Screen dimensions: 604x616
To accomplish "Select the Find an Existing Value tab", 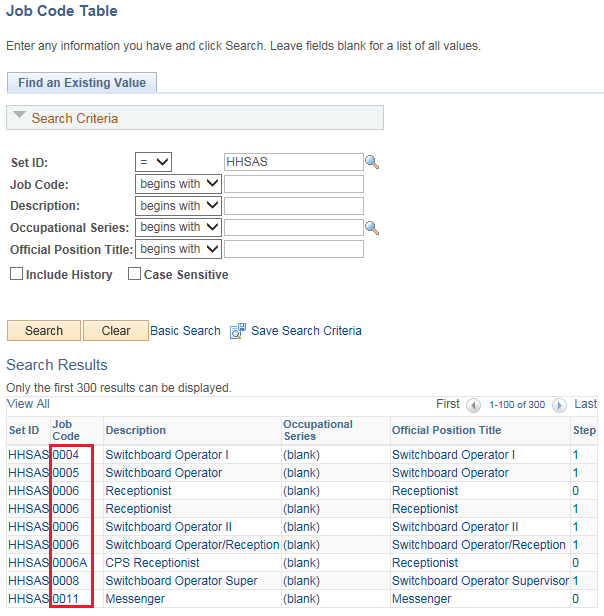I will coord(81,83).
